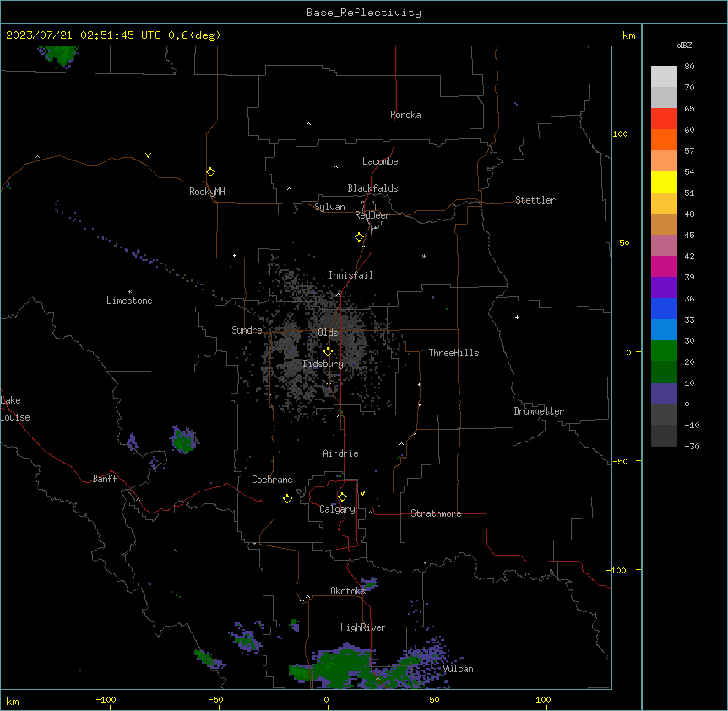The width and height of the screenshot is (728, 711).
Task: Click the Base_Reflectivity title
Action: tap(364, 13)
